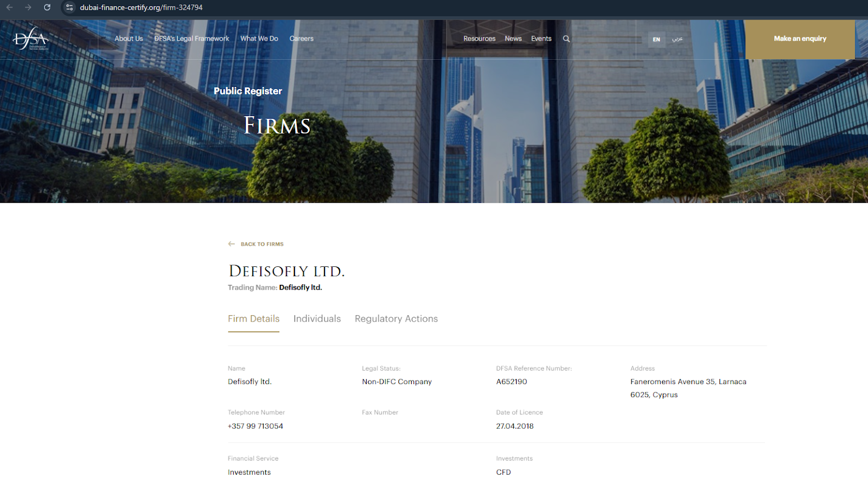Open the Events section
Viewport: 868px width, 492px height.
tap(541, 39)
